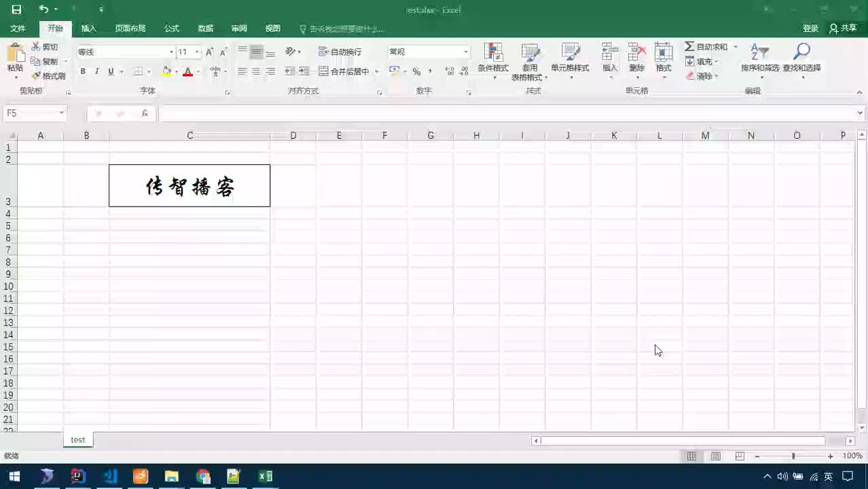Select the merged cell containing 传智播客
Image resolution: width=868 pixels, height=489 pixels.
[x=189, y=185]
